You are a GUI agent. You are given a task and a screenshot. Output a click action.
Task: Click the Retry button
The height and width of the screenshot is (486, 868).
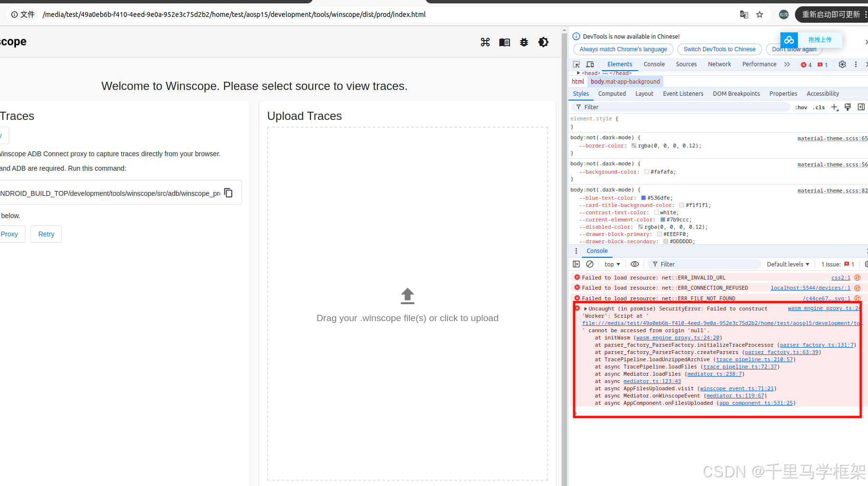coord(46,234)
